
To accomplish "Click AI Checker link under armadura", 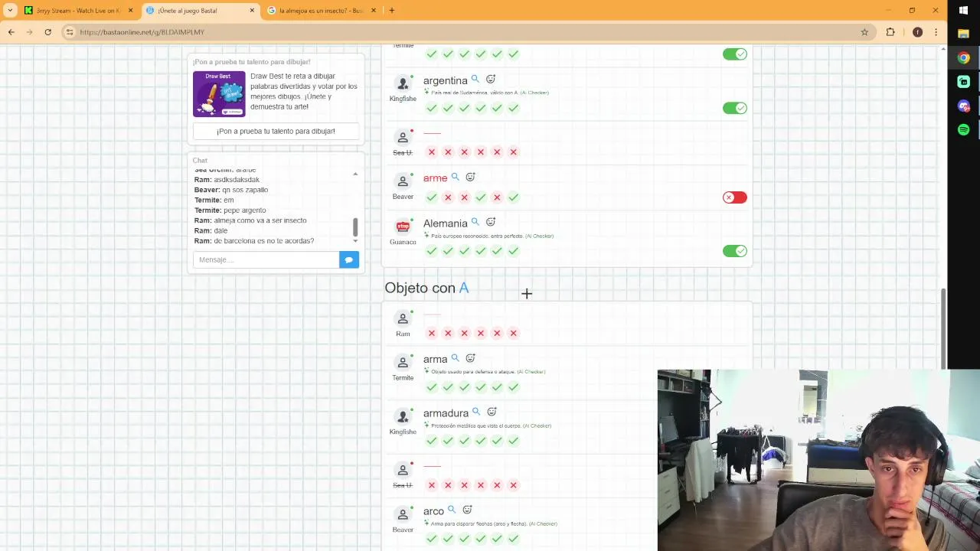I will tap(537, 425).
